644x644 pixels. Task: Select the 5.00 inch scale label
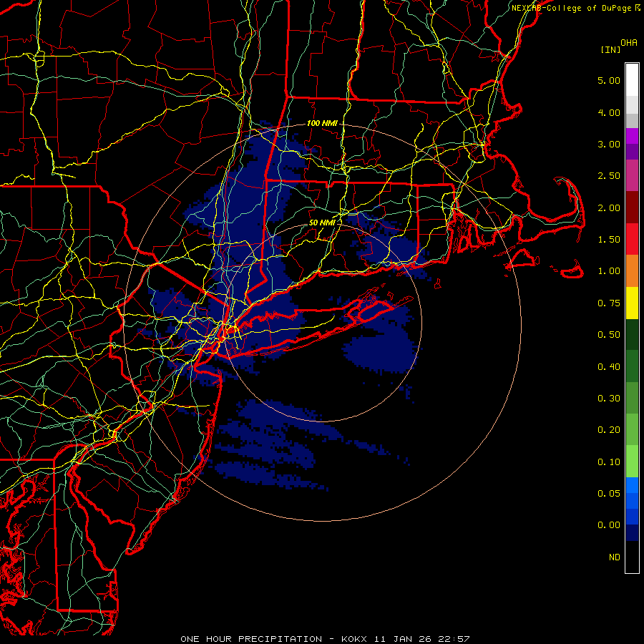pyautogui.click(x=609, y=80)
